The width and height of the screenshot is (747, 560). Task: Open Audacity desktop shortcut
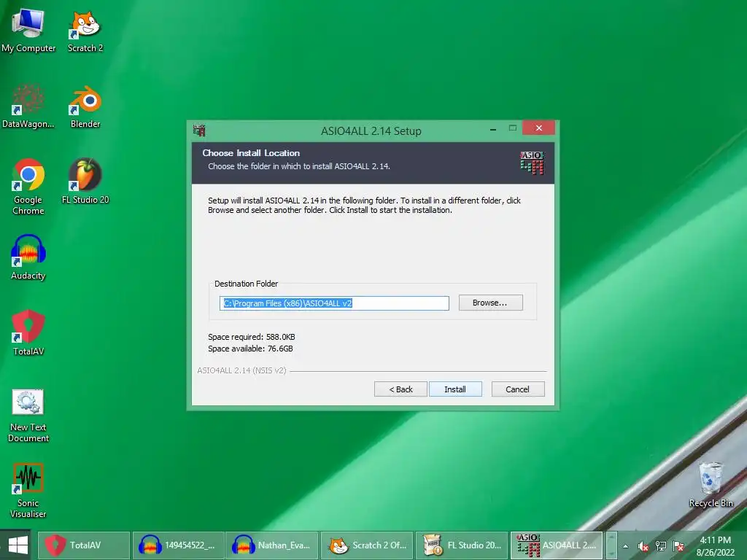pyautogui.click(x=28, y=257)
